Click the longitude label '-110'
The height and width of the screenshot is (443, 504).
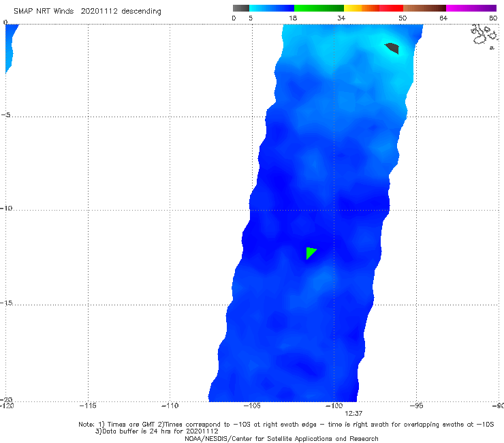pos(170,406)
